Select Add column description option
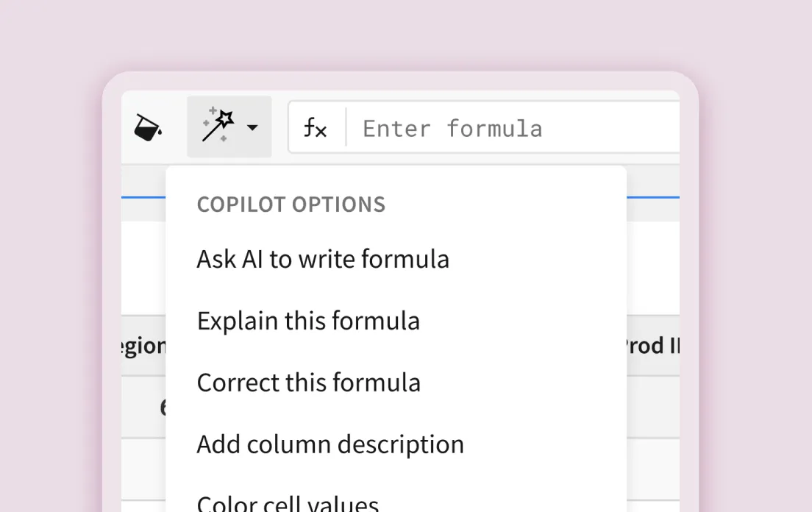The image size is (812, 512). (330, 444)
